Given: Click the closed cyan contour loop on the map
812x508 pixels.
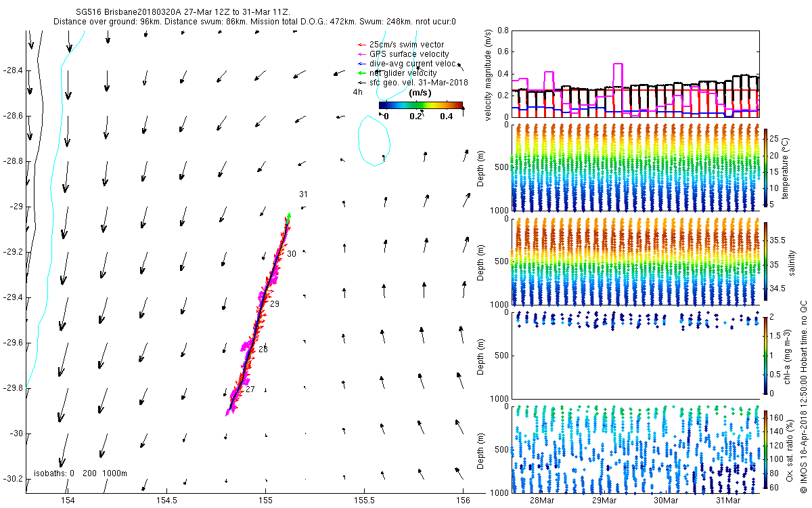Looking at the screenshot, I should [374, 141].
